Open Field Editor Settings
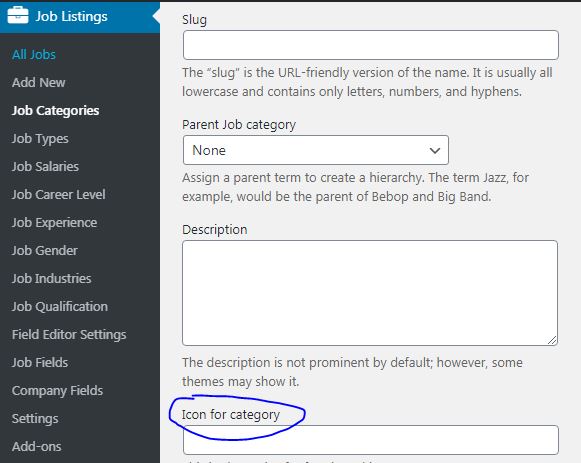 pyautogui.click(x=69, y=334)
